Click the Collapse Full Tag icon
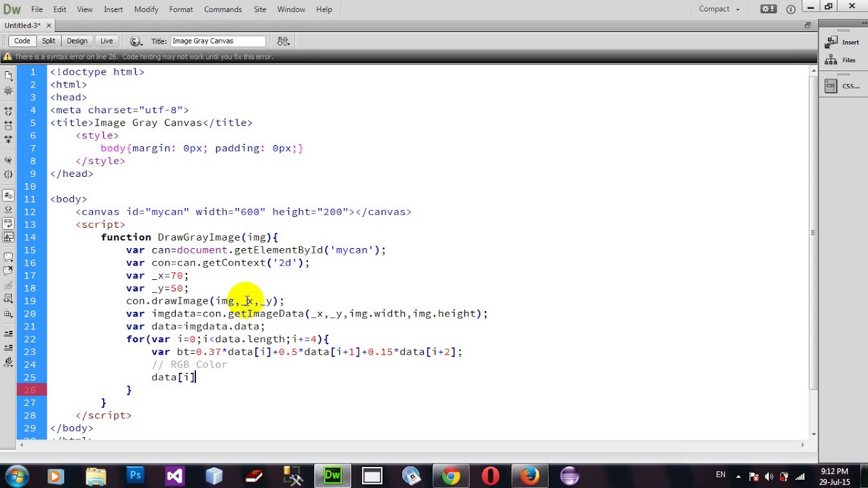868x488 pixels. click(8, 110)
